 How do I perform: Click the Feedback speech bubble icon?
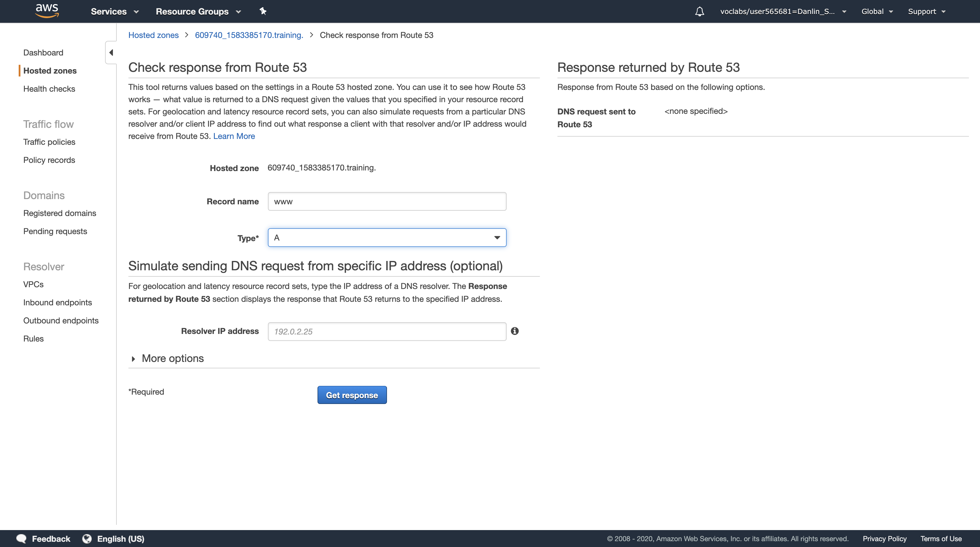(x=22, y=539)
